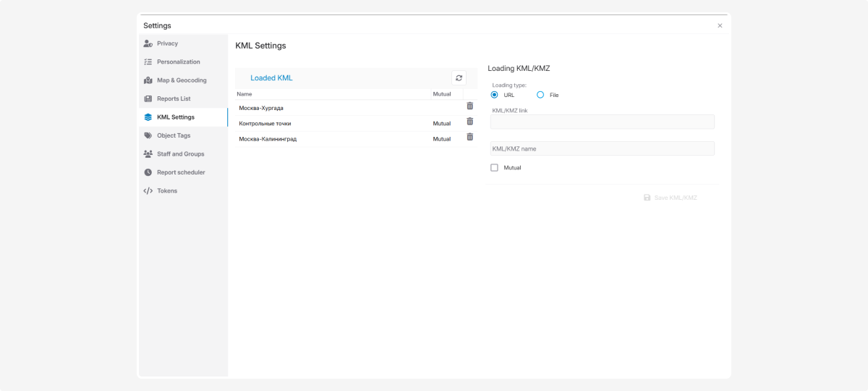Delete the Контрольные точки KML entry

pyautogui.click(x=469, y=122)
